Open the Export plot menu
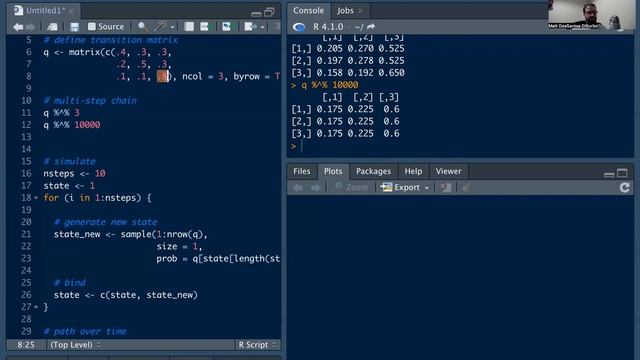The height and width of the screenshot is (360, 640). tap(405, 187)
